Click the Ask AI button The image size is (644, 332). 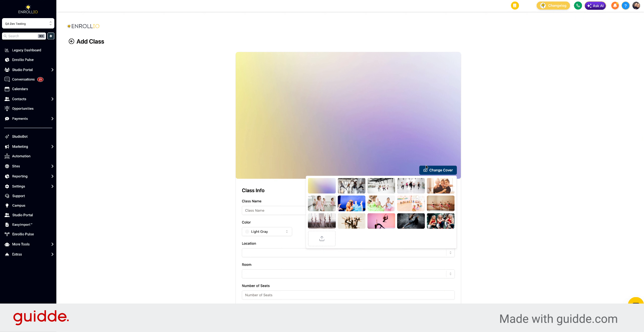(x=595, y=6)
